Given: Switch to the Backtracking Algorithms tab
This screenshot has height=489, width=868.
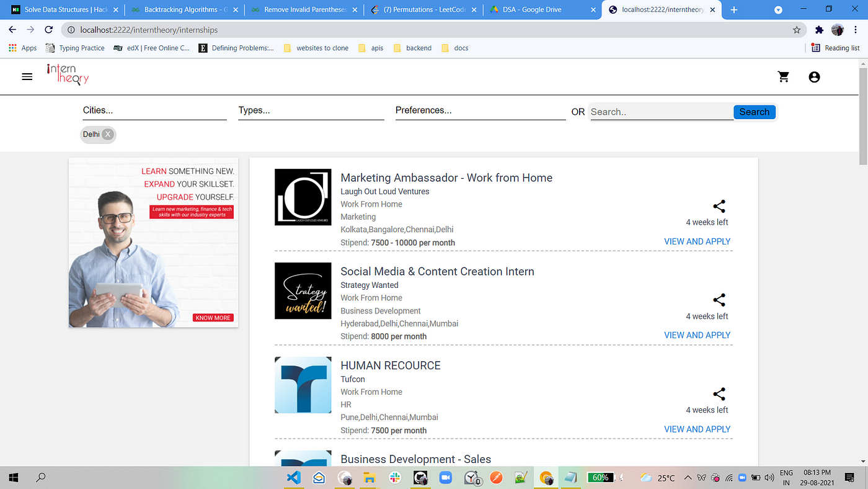Looking at the screenshot, I should click(x=184, y=9).
